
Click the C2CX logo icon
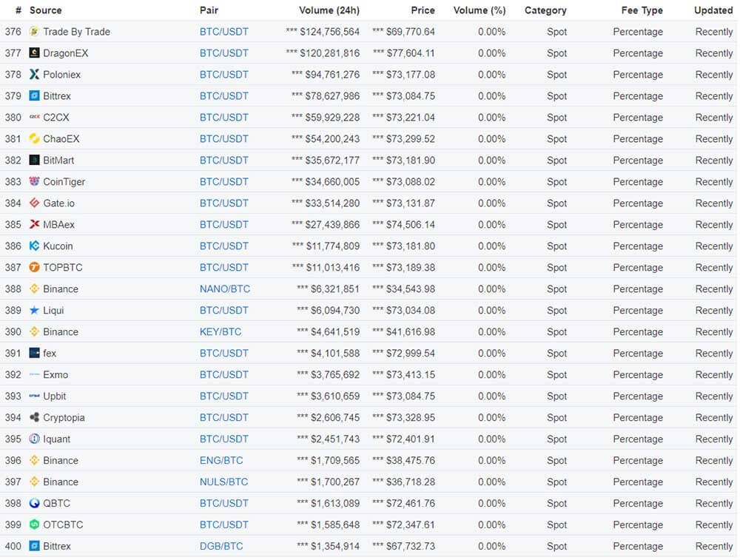(x=34, y=117)
